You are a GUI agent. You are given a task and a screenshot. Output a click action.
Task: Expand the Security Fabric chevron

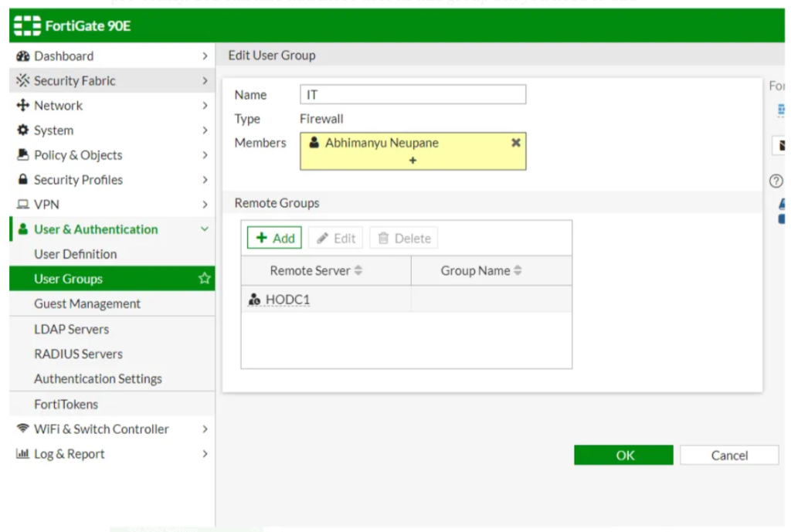[205, 80]
